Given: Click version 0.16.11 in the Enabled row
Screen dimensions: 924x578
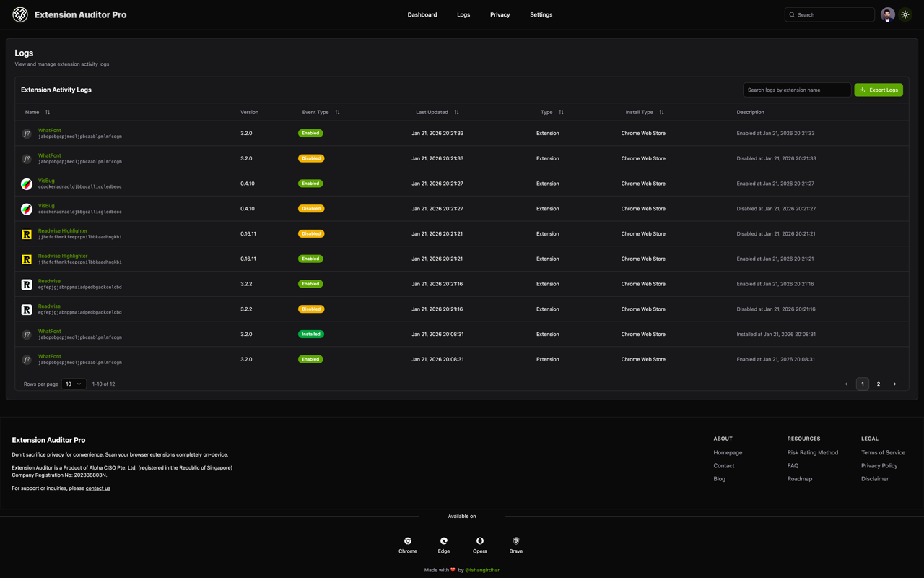Looking at the screenshot, I should pos(248,259).
